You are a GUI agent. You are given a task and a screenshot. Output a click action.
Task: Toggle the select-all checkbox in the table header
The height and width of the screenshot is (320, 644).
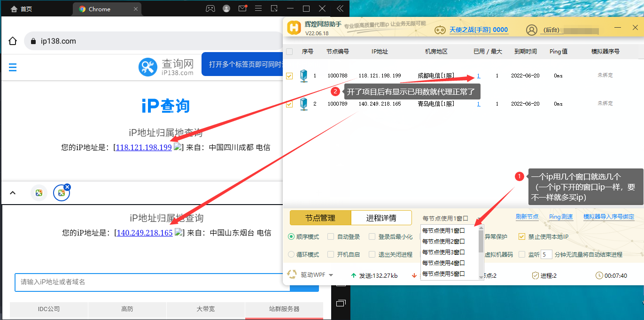click(289, 52)
